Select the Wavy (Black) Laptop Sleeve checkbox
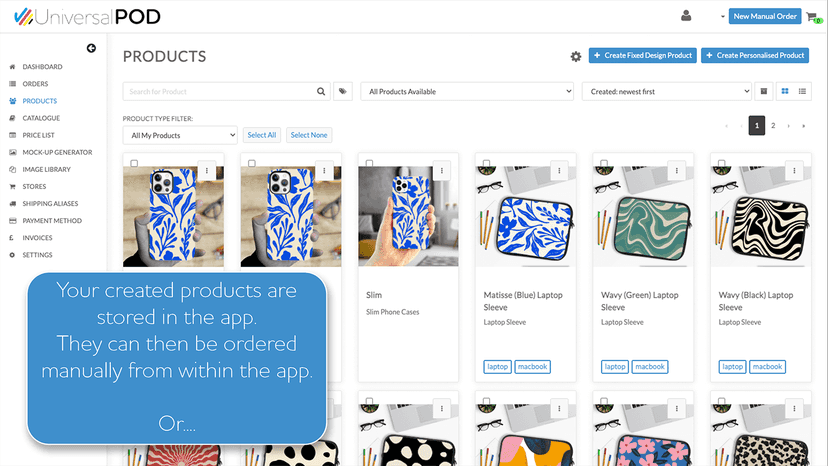828x466 pixels. pos(721,163)
